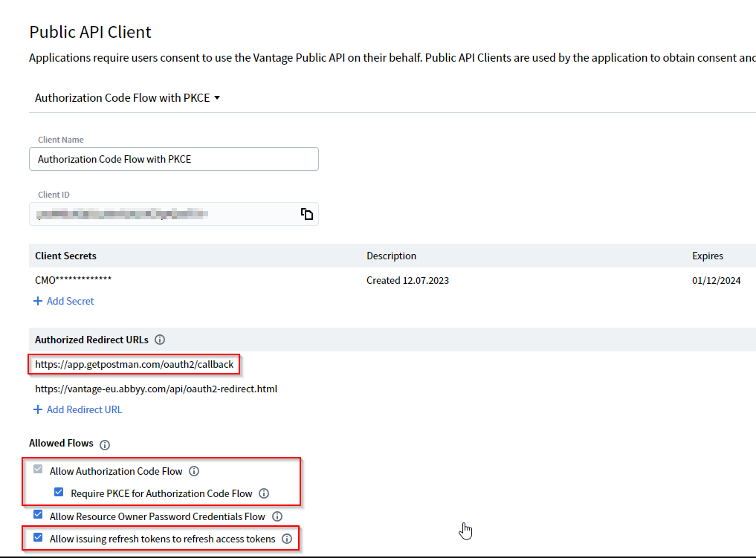
Task: Click into the Client Name text field
Action: 173,159
